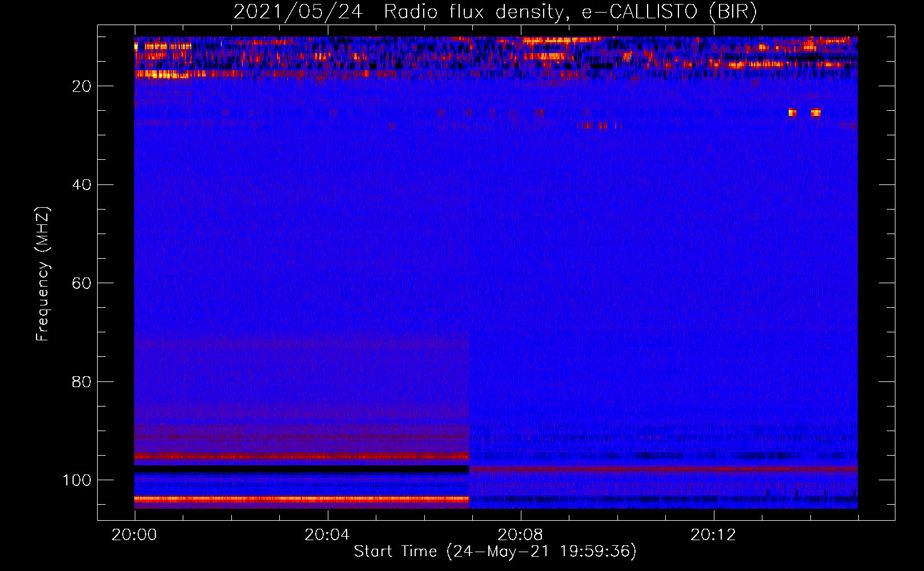Image resolution: width=924 pixels, height=571 pixels.
Task: Click the 20 MHz frequency tick label
Action: point(82,86)
